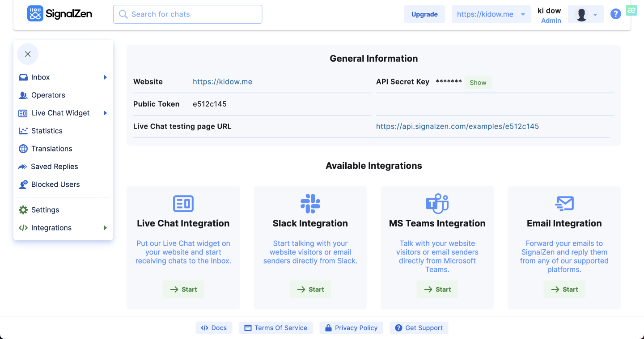This screenshot has height=339, width=644.
Task: Click the Available Integrations heading
Action: (x=374, y=166)
